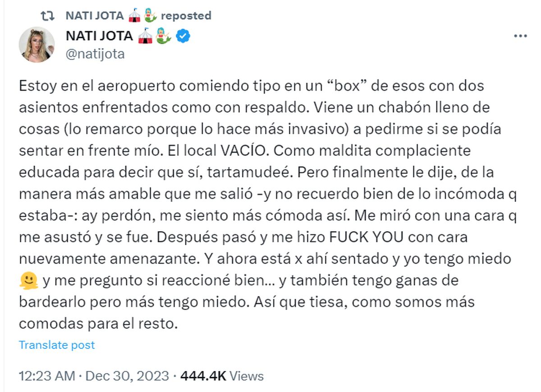
Task: Click the circus tent emoji in reposted line
Action: coord(134,16)
